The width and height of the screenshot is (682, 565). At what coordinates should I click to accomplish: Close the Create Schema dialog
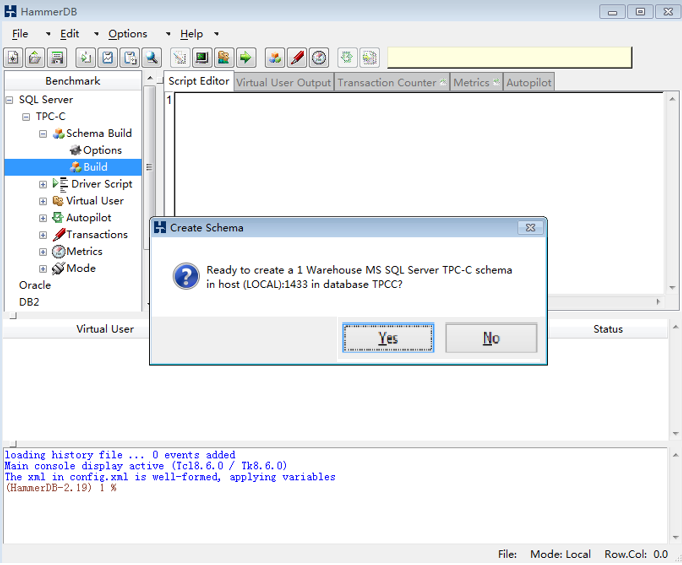(530, 227)
